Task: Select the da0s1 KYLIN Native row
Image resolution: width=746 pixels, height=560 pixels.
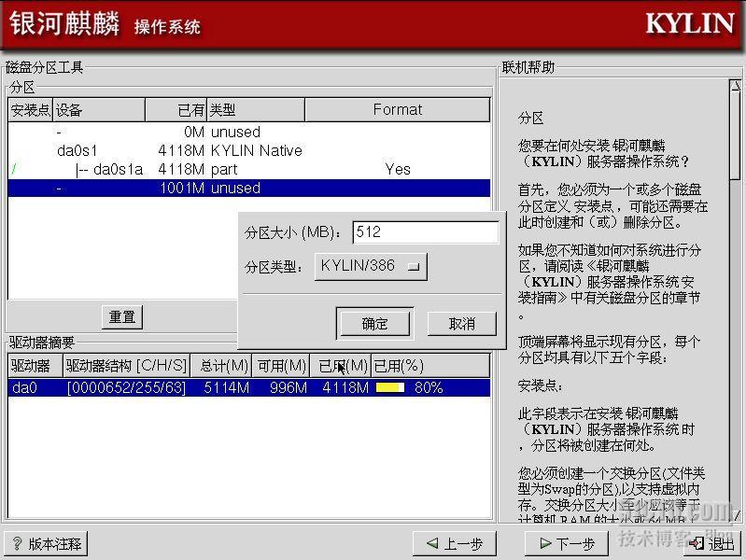Action: pos(249,150)
